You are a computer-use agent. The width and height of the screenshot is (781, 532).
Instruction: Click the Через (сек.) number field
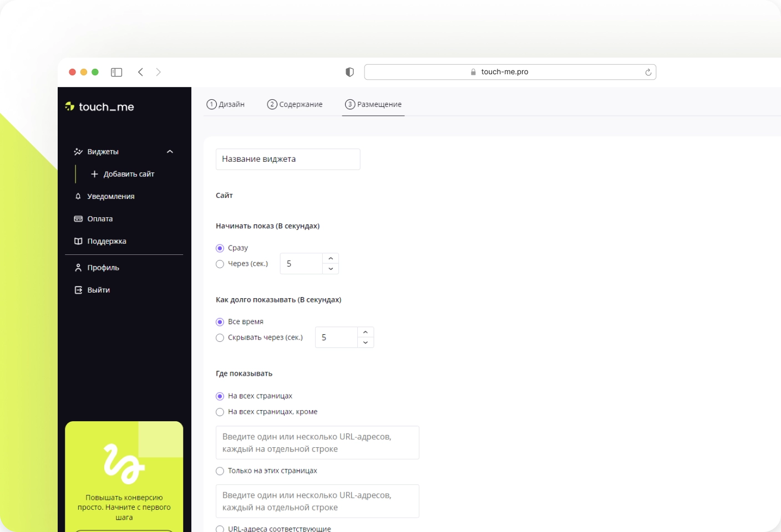tap(301, 264)
